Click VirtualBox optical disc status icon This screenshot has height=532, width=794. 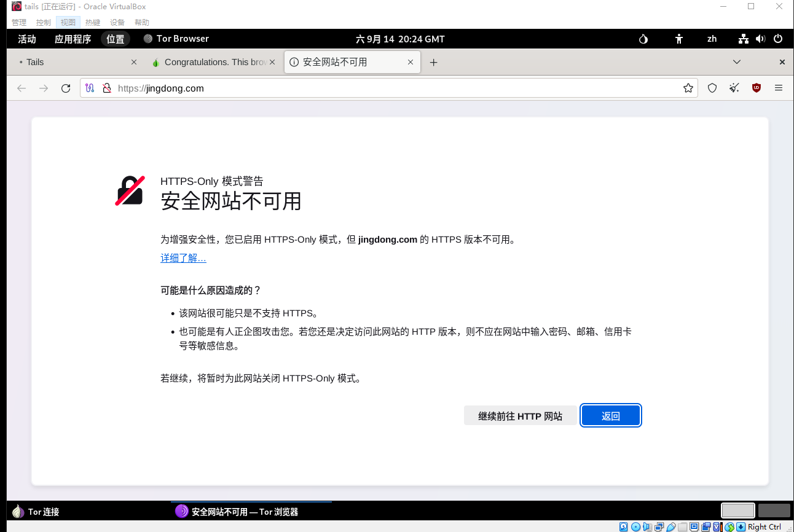[635, 526]
